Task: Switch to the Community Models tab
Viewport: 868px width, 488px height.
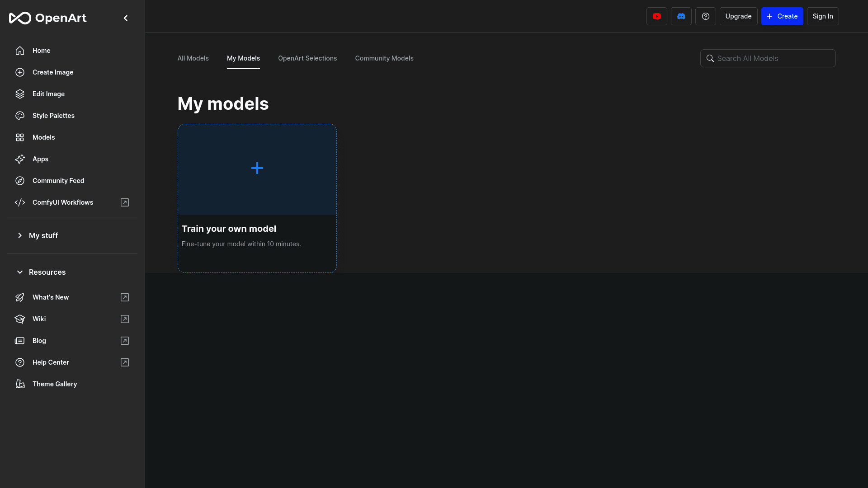Action: point(384,58)
